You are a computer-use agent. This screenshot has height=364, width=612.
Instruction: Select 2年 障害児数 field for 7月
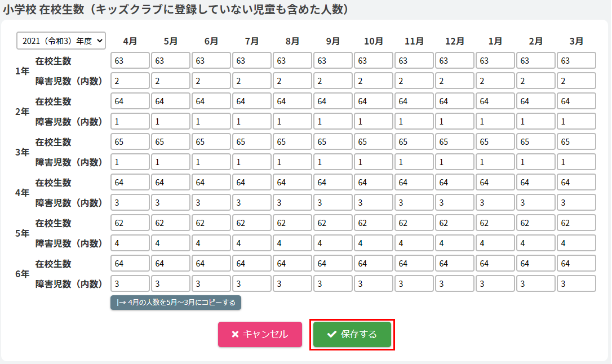point(252,122)
